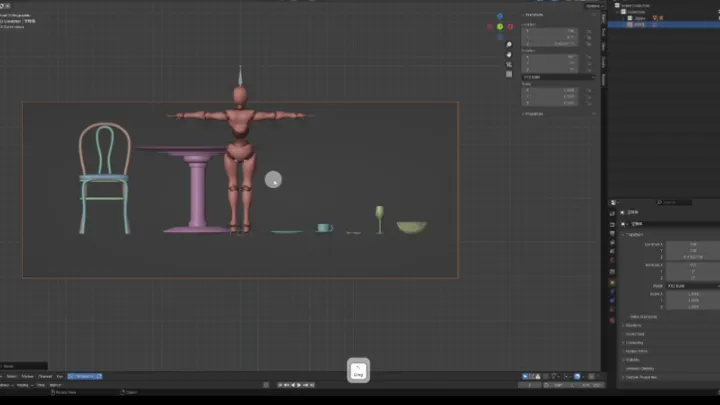Viewport: 720px width, 405px height.
Task: Click the play animation button
Action: click(299, 385)
